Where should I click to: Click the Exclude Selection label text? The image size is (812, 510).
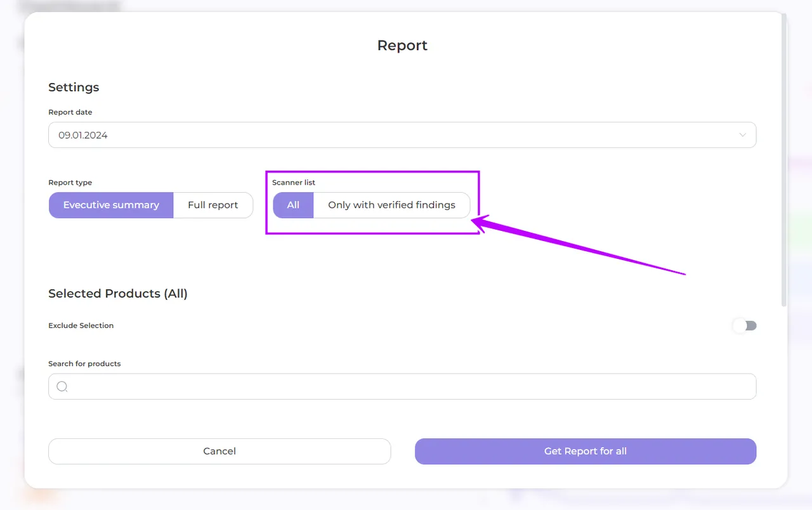[x=81, y=325]
